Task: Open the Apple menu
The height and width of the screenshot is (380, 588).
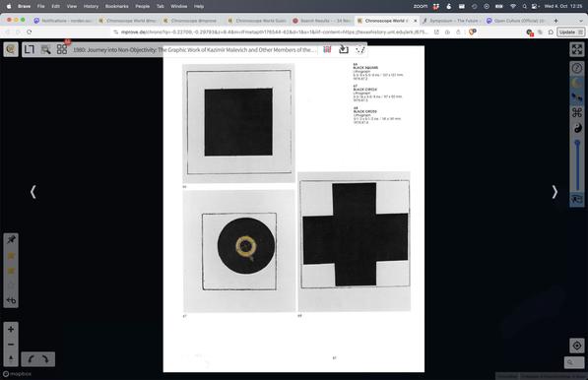Action: 9,6
